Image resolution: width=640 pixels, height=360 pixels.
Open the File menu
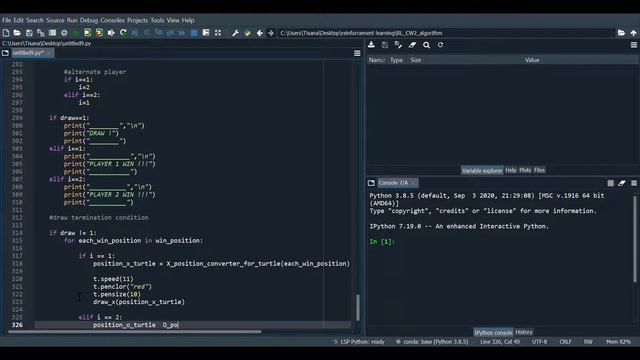click(x=7, y=20)
